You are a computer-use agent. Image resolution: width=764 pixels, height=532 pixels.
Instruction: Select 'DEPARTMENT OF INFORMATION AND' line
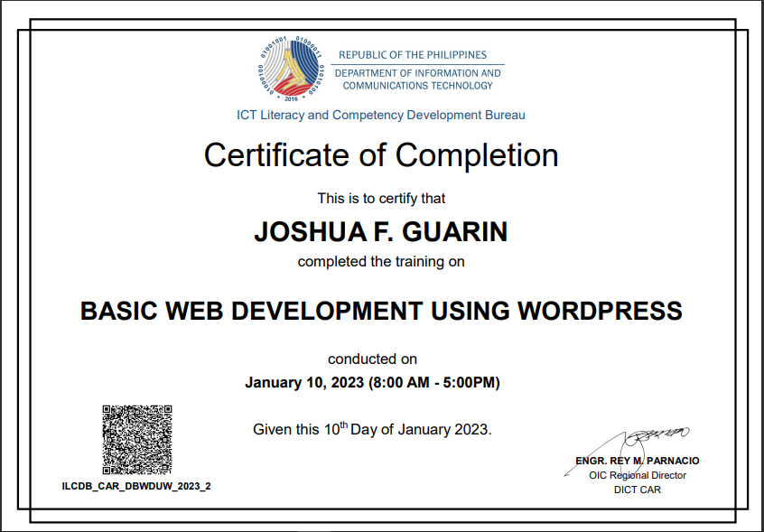point(417,73)
